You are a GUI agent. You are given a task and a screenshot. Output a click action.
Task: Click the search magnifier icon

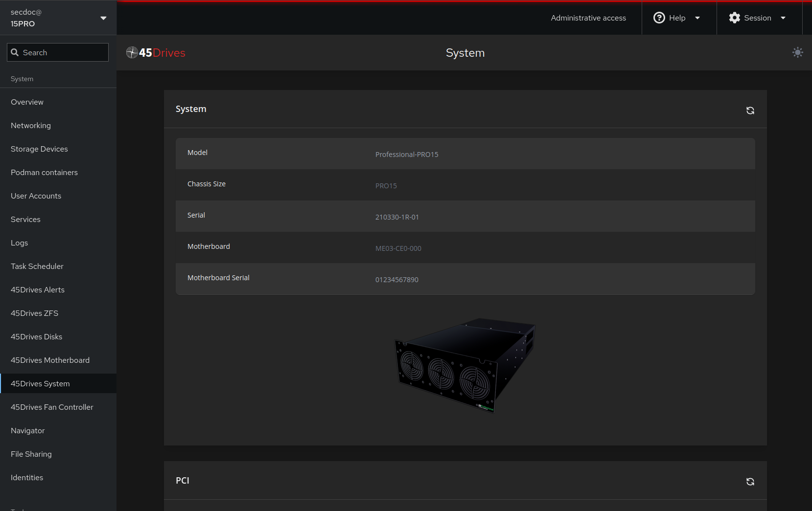click(15, 52)
